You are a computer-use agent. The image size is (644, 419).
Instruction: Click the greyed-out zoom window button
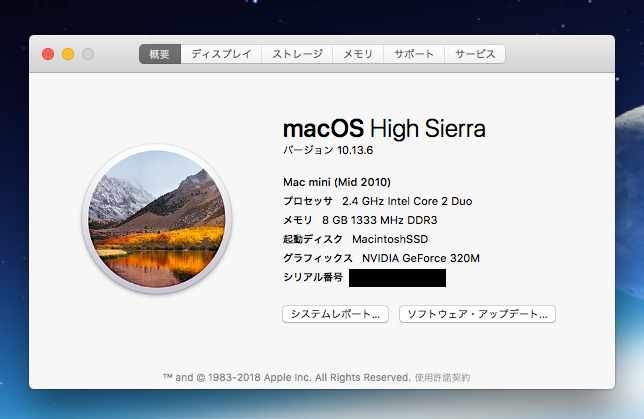(x=88, y=54)
